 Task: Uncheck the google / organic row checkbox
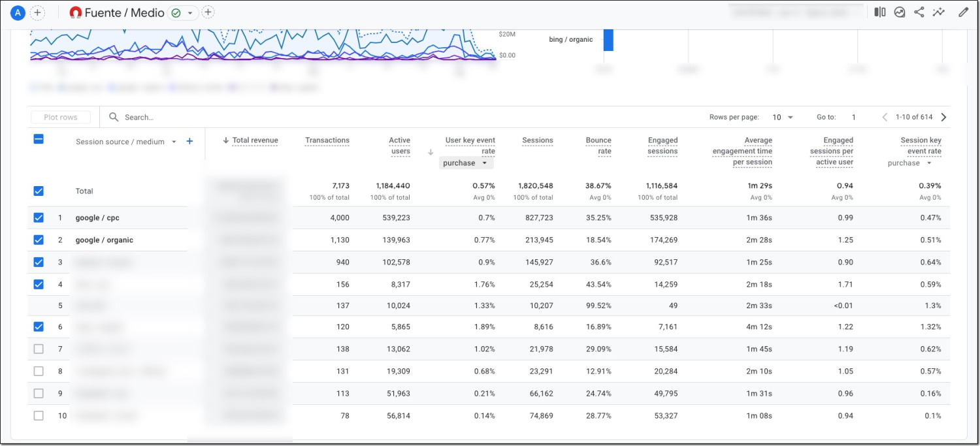coord(39,240)
